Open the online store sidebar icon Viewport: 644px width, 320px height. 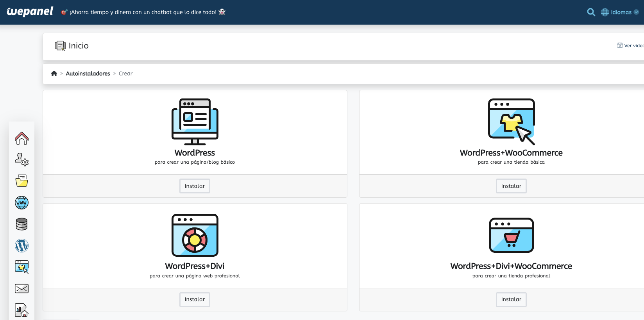click(21, 267)
